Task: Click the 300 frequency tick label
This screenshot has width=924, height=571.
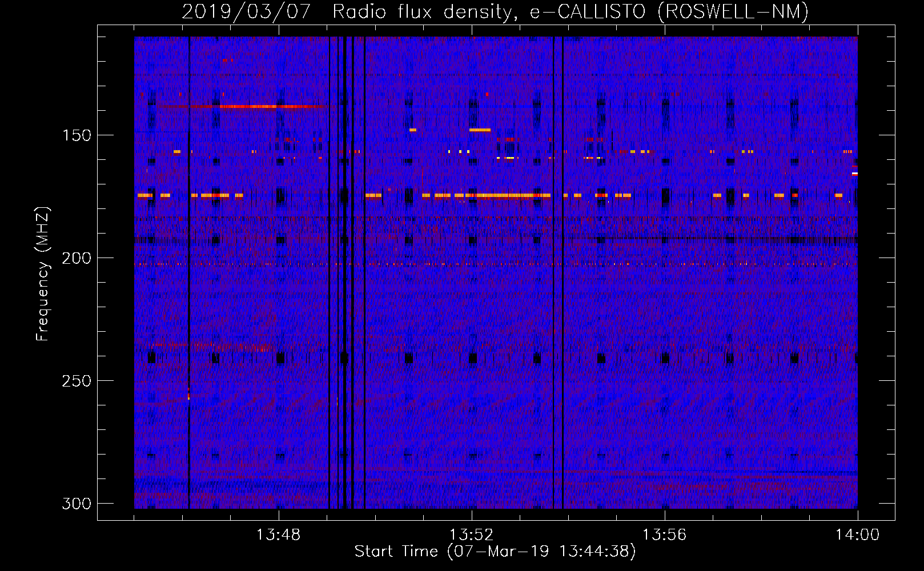Action: [77, 504]
